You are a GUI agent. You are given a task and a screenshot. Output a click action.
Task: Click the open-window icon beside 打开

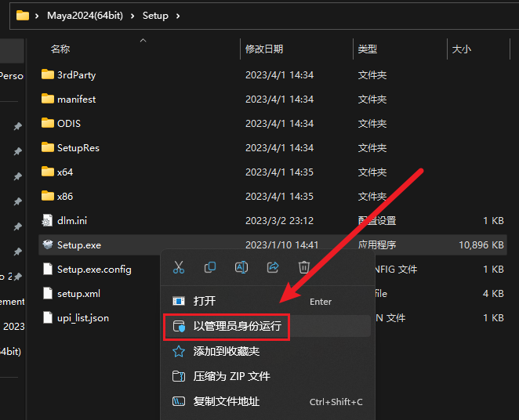tap(179, 301)
